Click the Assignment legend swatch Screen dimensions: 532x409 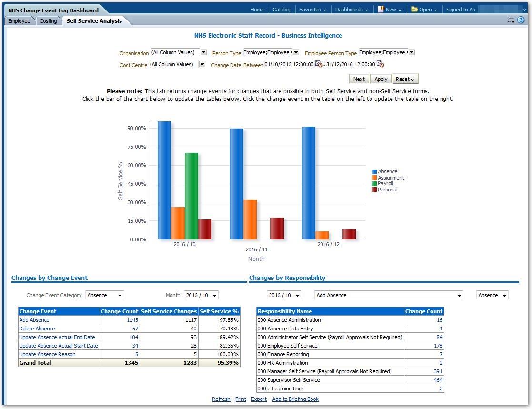[374, 178]
